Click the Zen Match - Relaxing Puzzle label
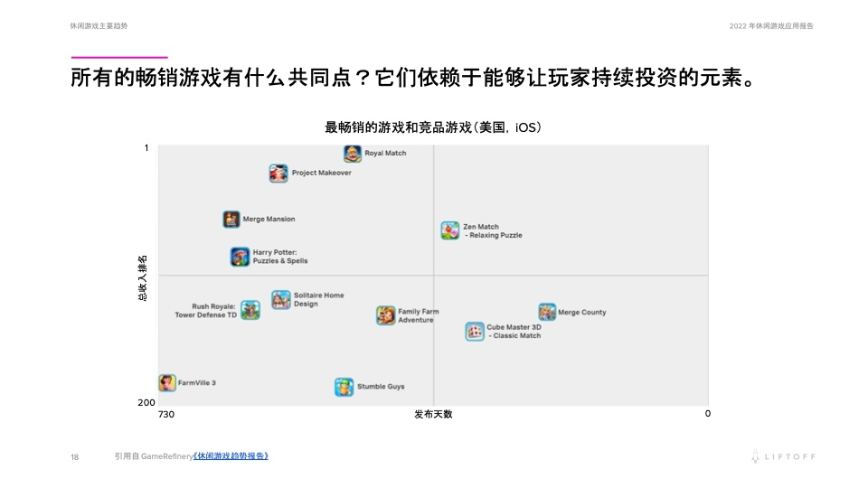Image resolution: width=868 pixels, height=488 pixels. (x=493, y=230)
